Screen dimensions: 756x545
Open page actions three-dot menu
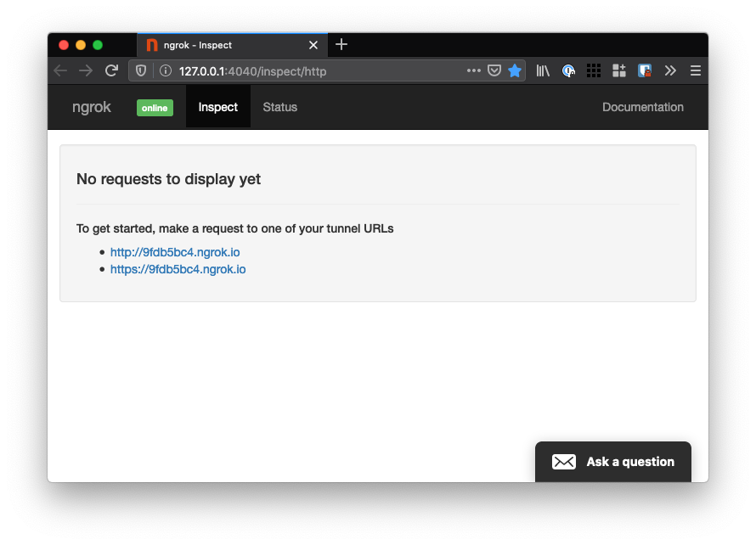tap(473, 70)
